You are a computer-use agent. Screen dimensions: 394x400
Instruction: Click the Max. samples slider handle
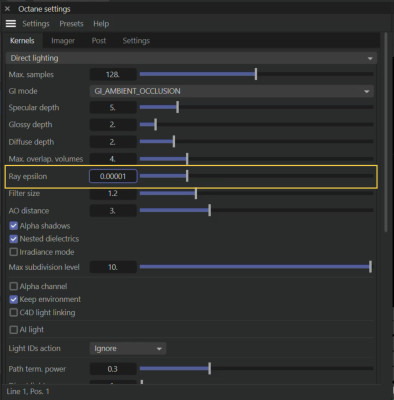(256, 74)
